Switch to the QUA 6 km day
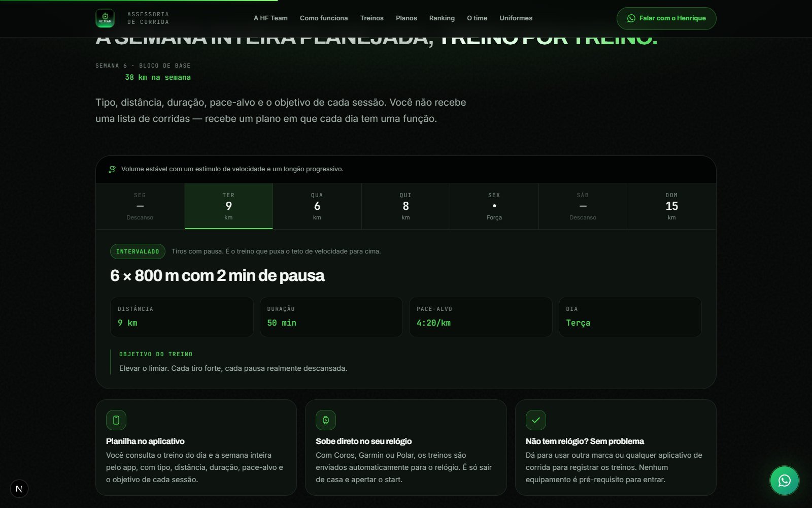Screen dimensions: 812x508 point(317,206)
